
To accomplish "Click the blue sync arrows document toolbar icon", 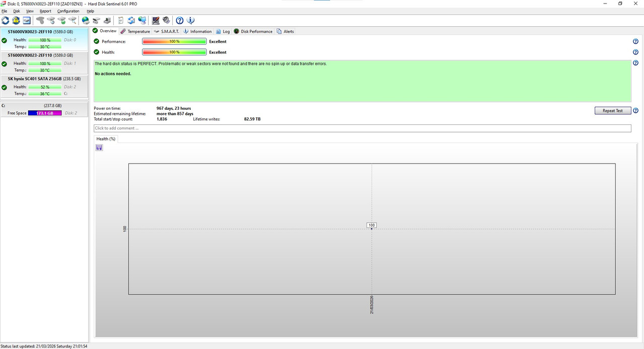I will coord(131,20).
